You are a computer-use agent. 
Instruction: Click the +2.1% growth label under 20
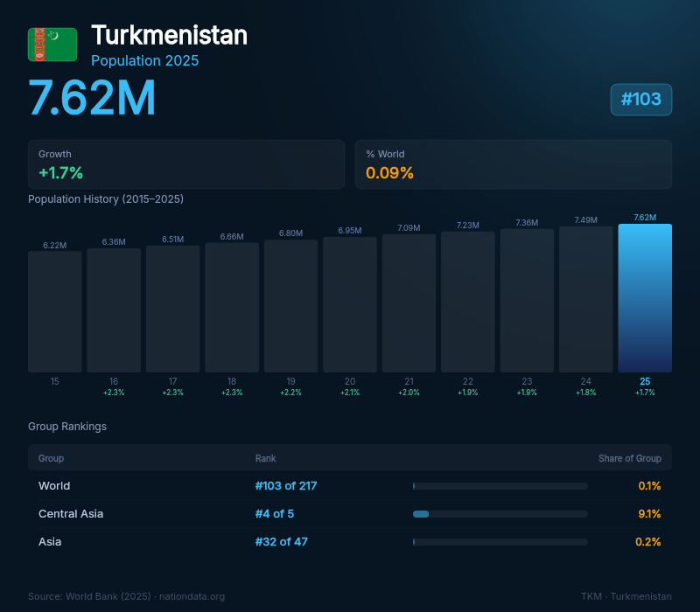coord(350,393)
